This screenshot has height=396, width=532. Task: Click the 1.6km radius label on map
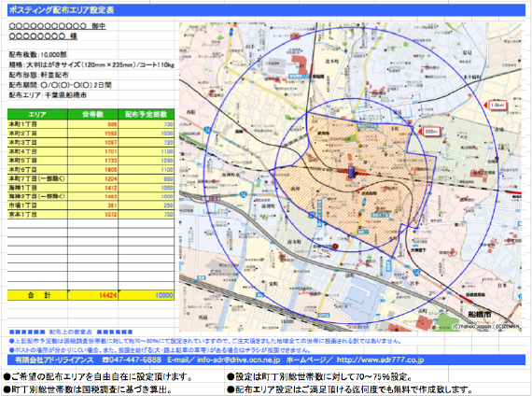tap(497, 106)
